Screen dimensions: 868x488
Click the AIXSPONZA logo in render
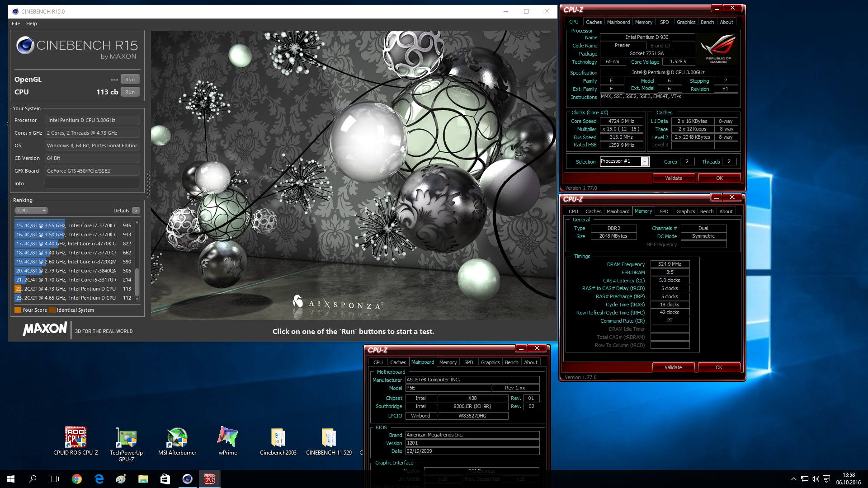pyautogui.click(x=338, y=304)
